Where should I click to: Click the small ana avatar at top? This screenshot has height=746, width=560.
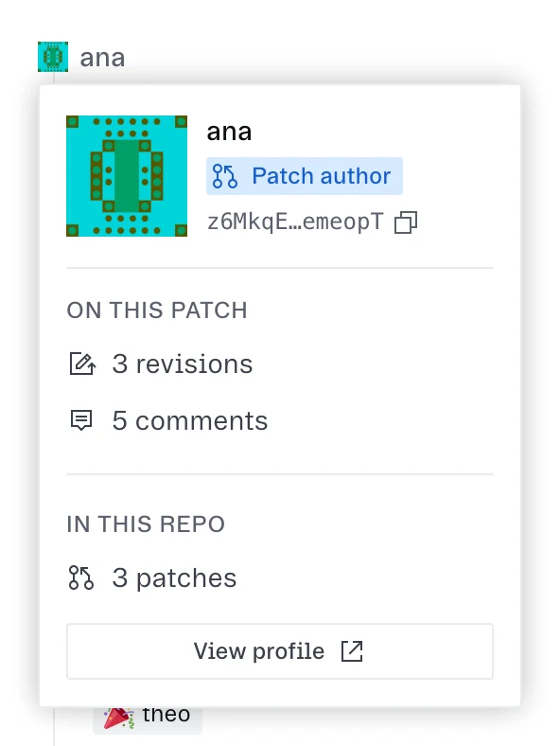click(x=53, y=57)
